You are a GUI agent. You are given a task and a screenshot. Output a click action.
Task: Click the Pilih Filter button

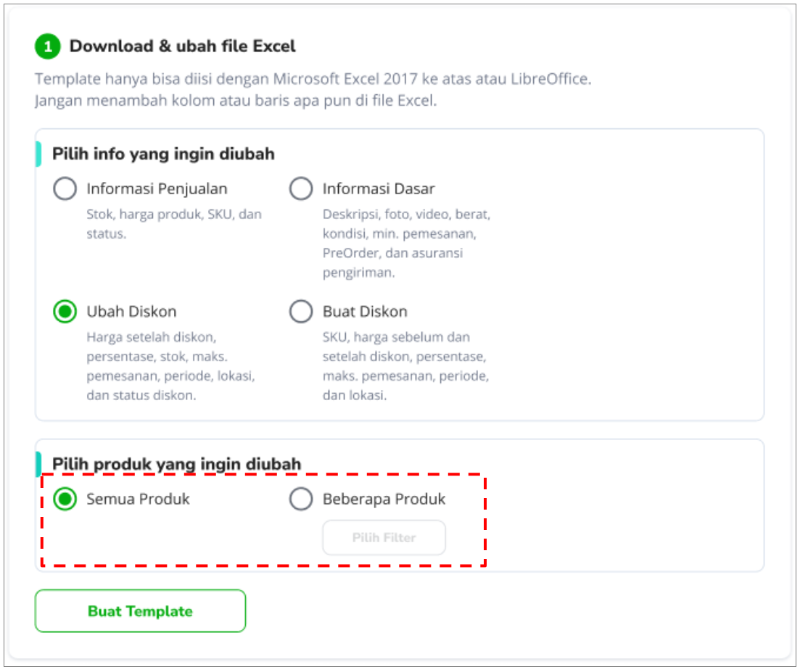click(384, 537)
